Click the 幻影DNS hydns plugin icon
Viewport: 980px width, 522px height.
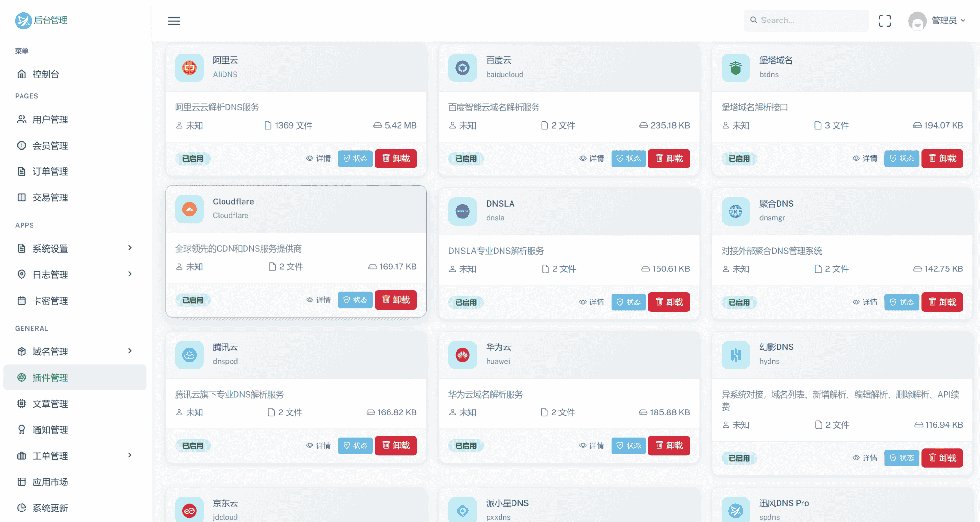pyautogui.click(x=735, y=355)
